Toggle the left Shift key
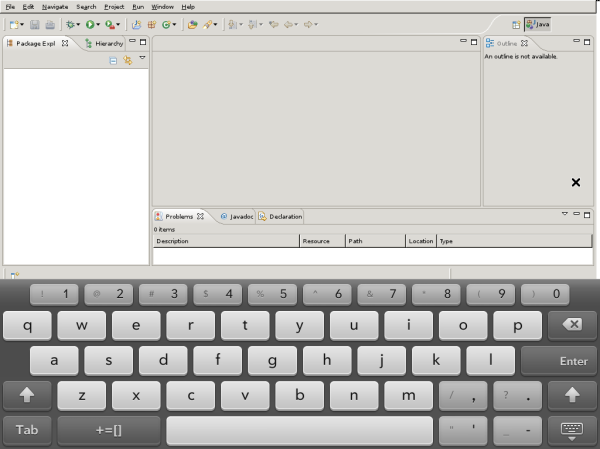 point(27,395)
